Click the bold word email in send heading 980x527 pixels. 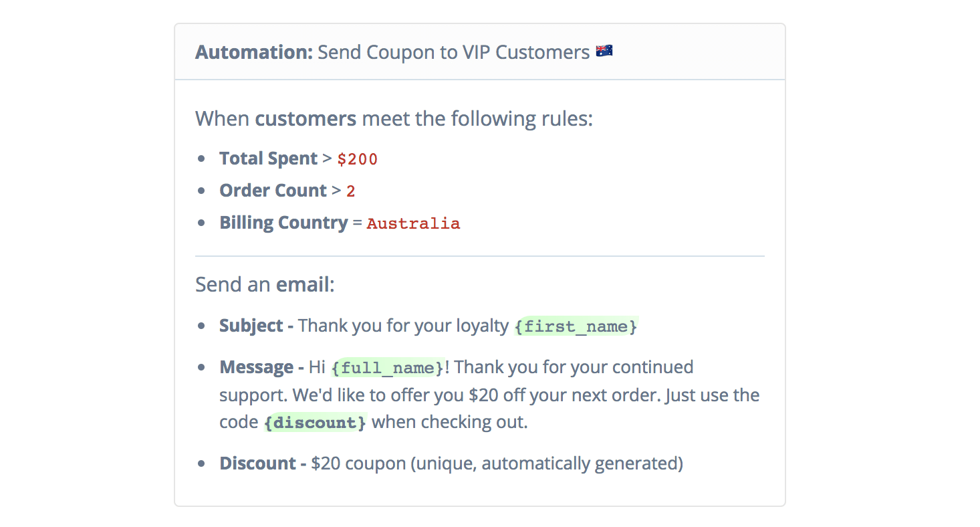coord(303,285)
